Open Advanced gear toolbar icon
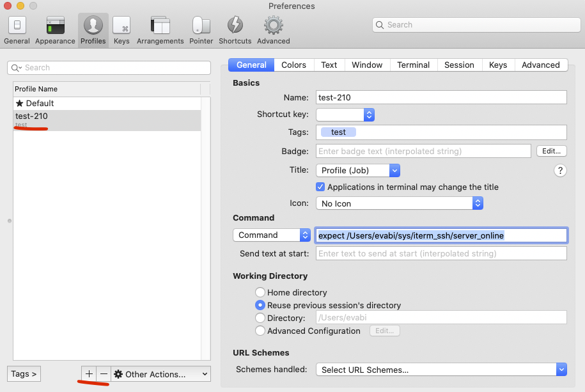 tap(274, 31)
